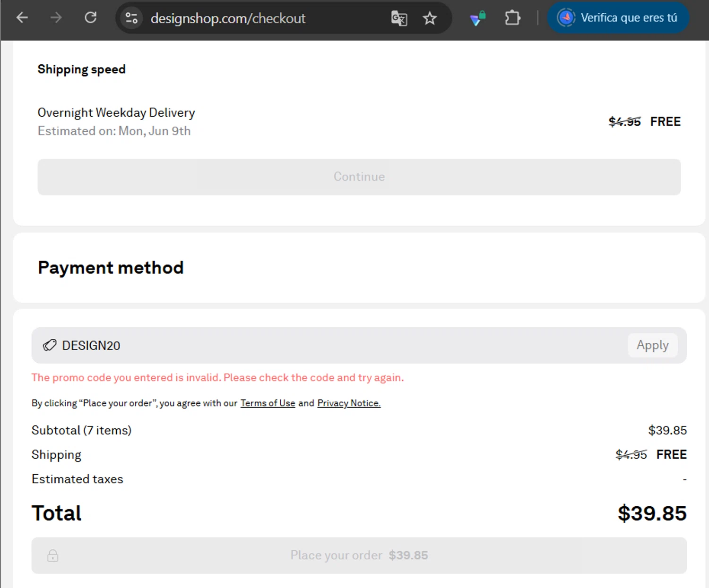Click the Shipping label in order summary

56,455
